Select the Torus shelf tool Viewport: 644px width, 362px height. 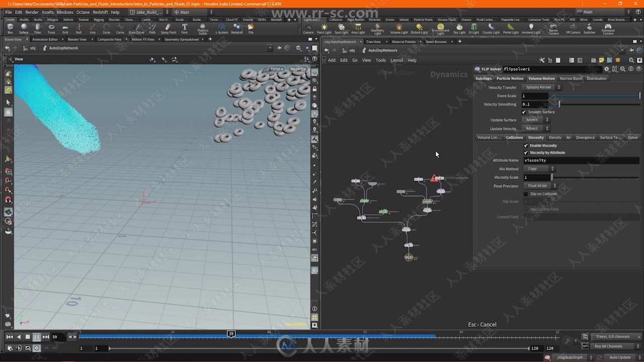click(x=51, y=29)
